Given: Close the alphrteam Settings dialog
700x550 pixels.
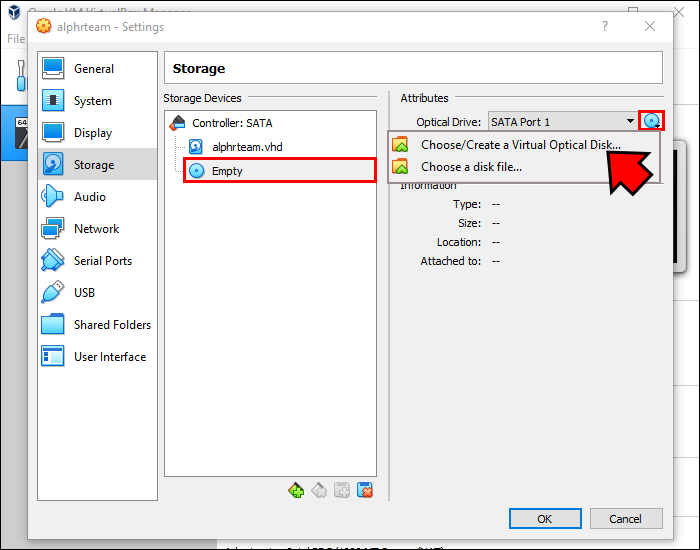Looking at the screenshot, I should coord(650,26).
